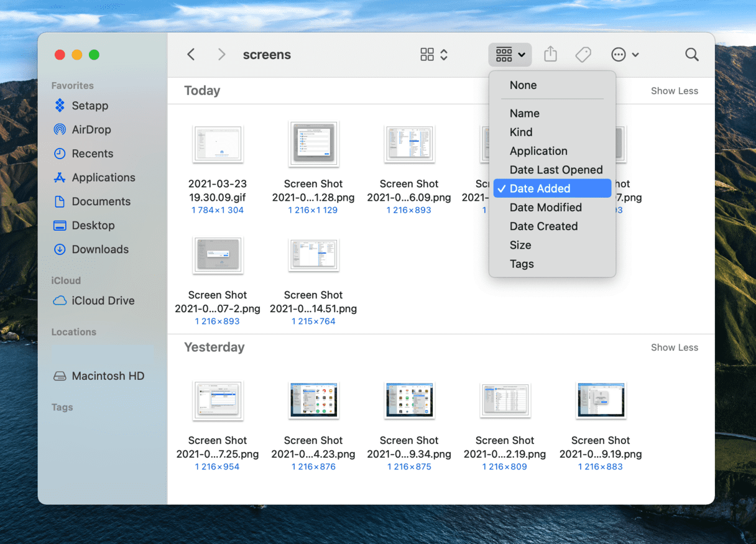Click the Share icon in the toolbar
756x544 pixels.
[x=550, y=54]
